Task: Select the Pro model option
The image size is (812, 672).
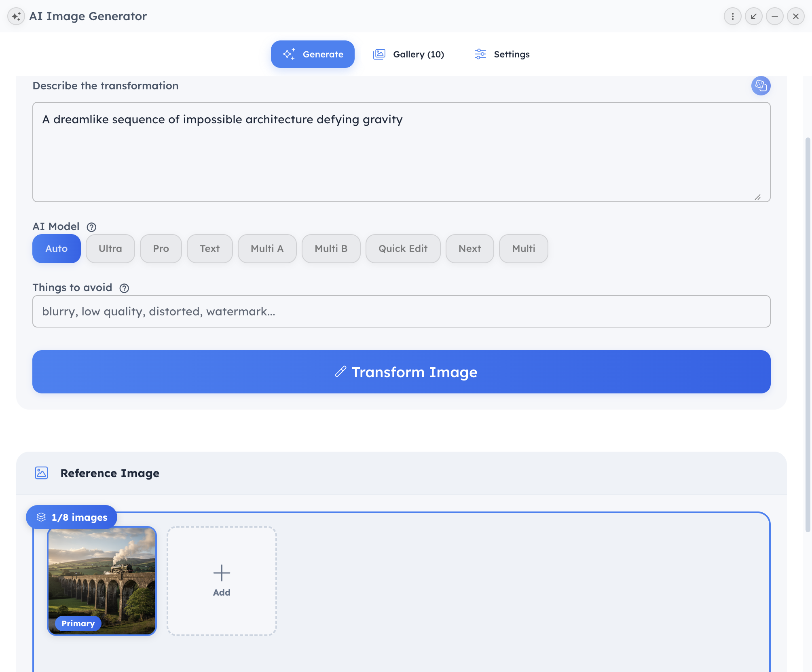Action: (161, 249)
